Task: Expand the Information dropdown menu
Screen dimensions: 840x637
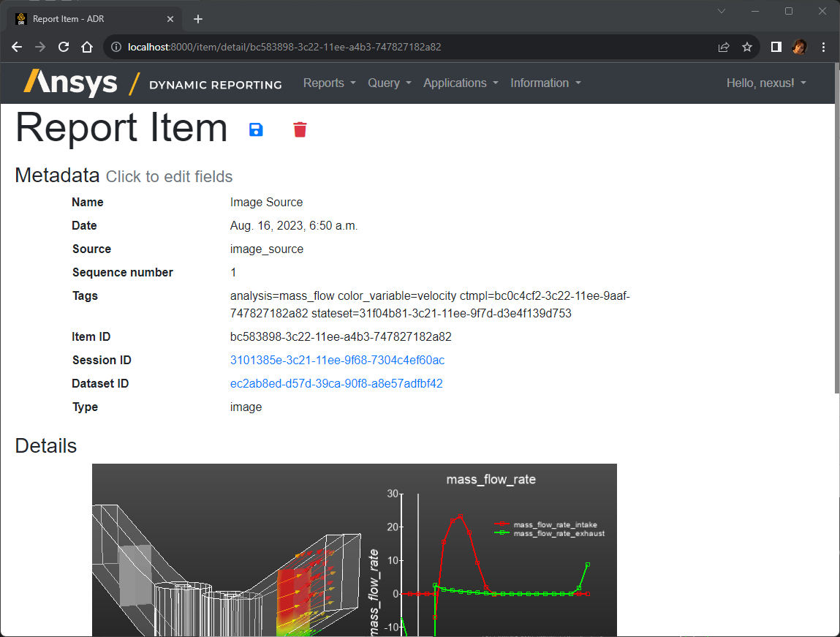Action: tap(545, 83)
